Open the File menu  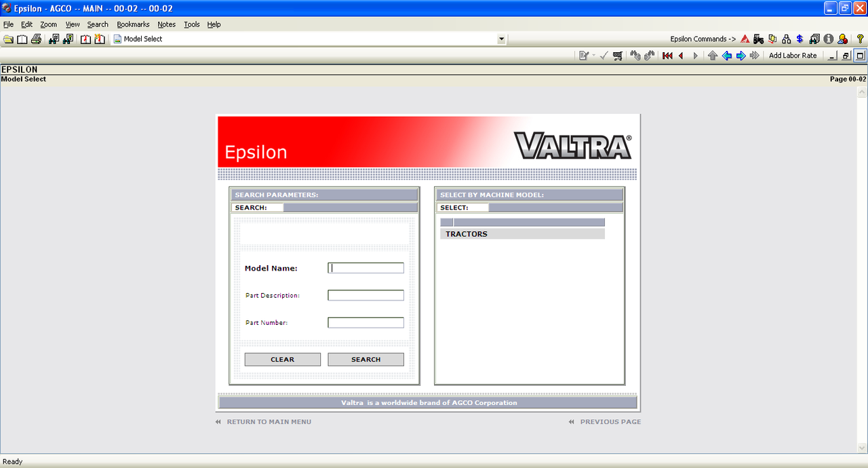8,24
